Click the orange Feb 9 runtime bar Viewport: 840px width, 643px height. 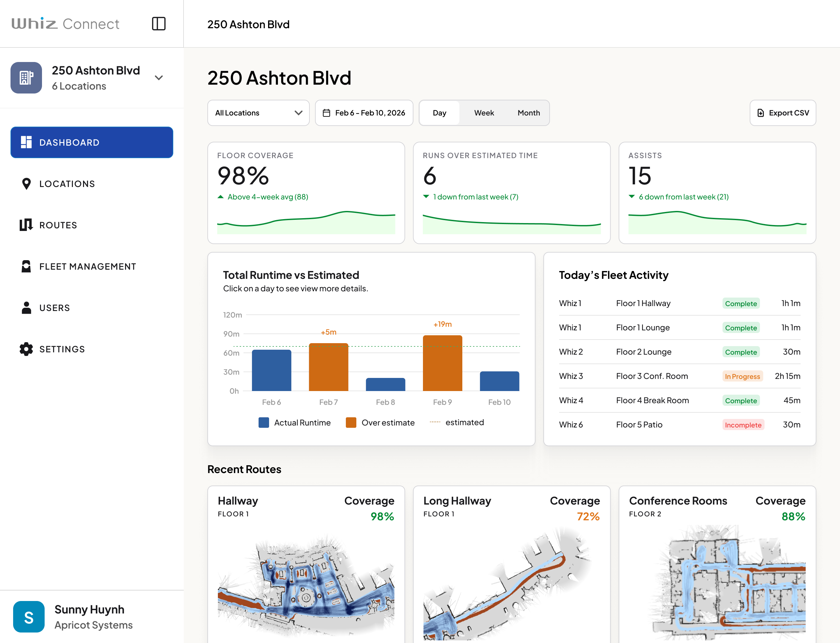(x=442, y=363)
